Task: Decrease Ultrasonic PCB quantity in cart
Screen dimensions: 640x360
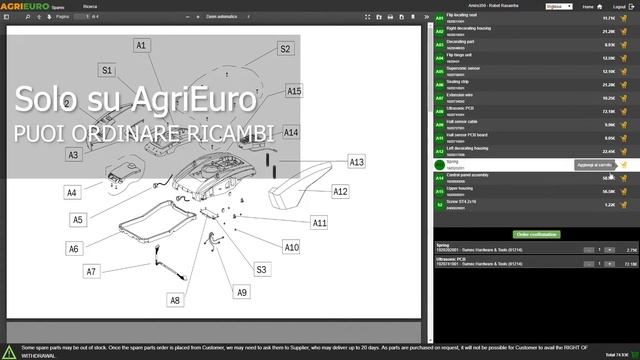Action: coord(589,264)
